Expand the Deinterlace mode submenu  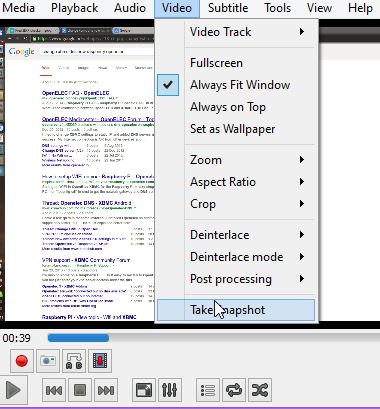[x=236, y=257]
